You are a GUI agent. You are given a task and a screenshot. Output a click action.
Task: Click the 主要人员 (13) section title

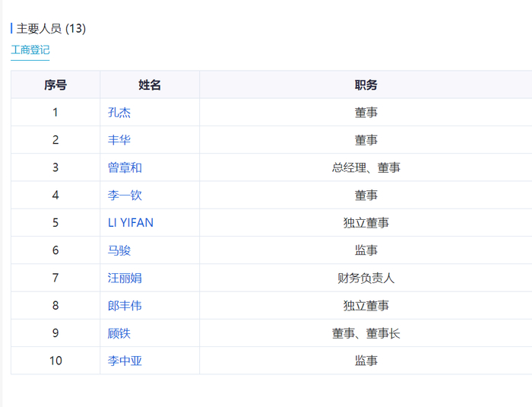point(51,29)
